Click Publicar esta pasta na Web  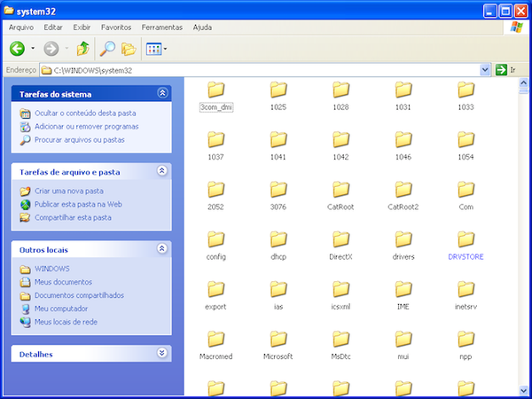point(78,204)
